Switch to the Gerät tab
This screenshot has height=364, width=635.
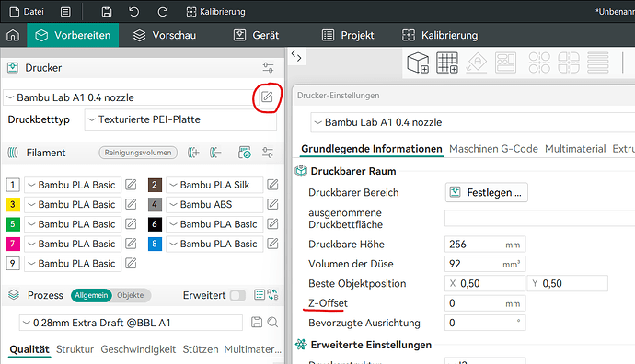coord(256,35)
